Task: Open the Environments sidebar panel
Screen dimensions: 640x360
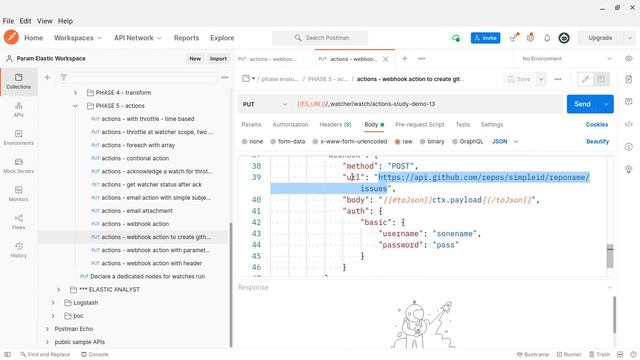Action: [18, 138]
